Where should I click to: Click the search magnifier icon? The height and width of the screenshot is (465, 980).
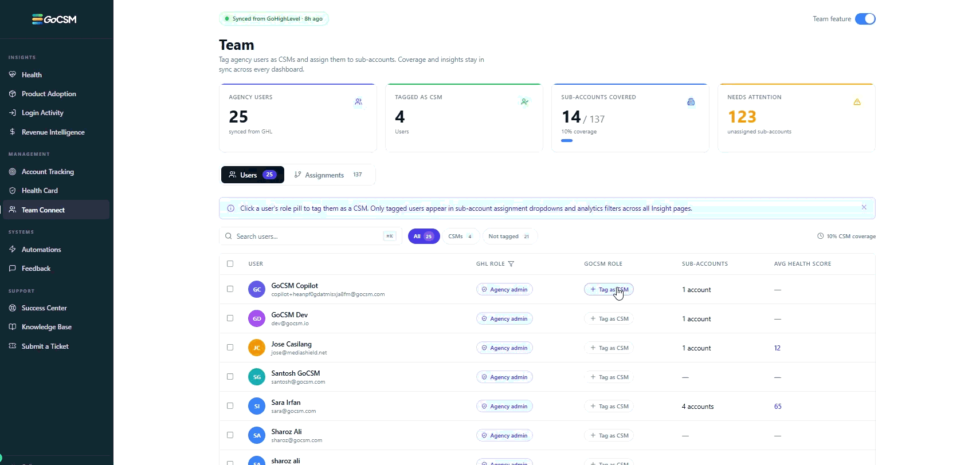(x=229, y=236)
